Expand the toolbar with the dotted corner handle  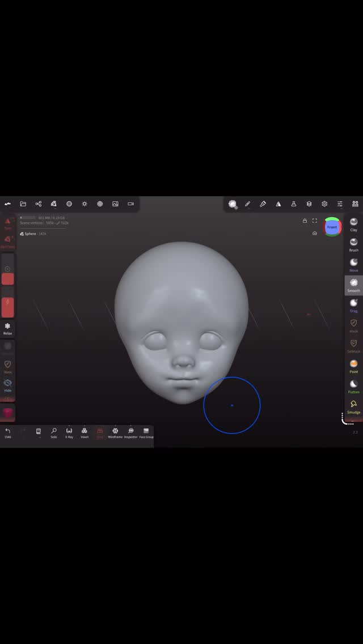pyautogui.click(x=347, y=420)
